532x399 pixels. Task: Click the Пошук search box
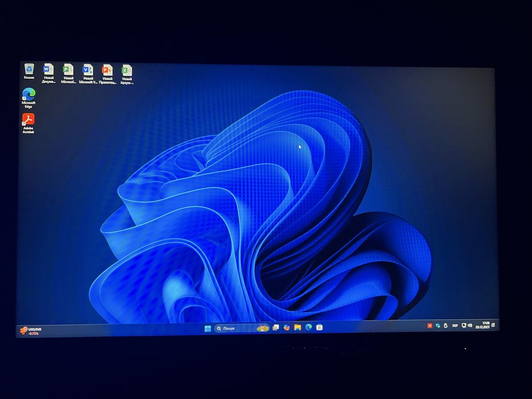242,328
